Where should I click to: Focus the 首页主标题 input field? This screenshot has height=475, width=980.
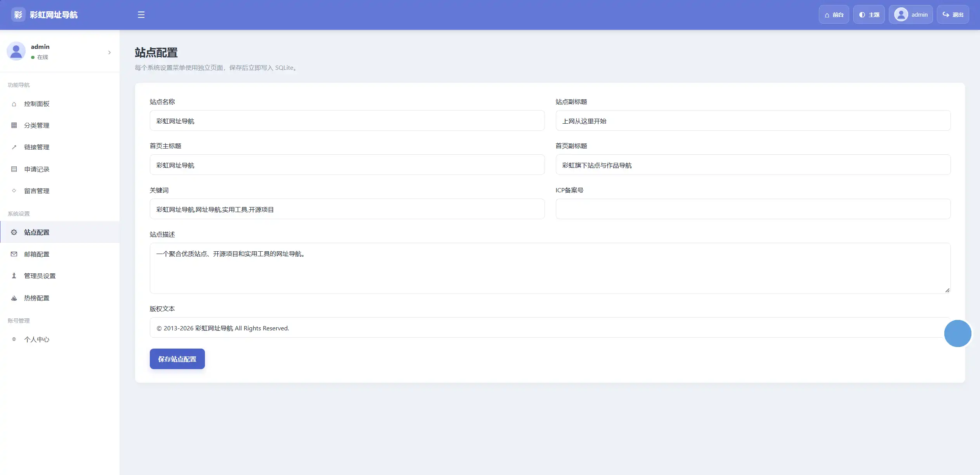(x=347, y=165)
